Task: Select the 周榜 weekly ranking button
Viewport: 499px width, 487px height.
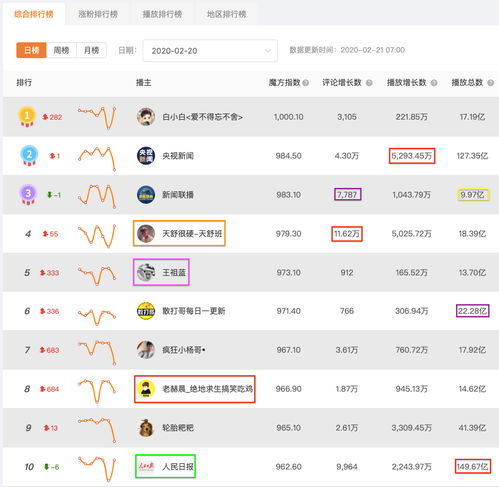Action: pos(61,50)
